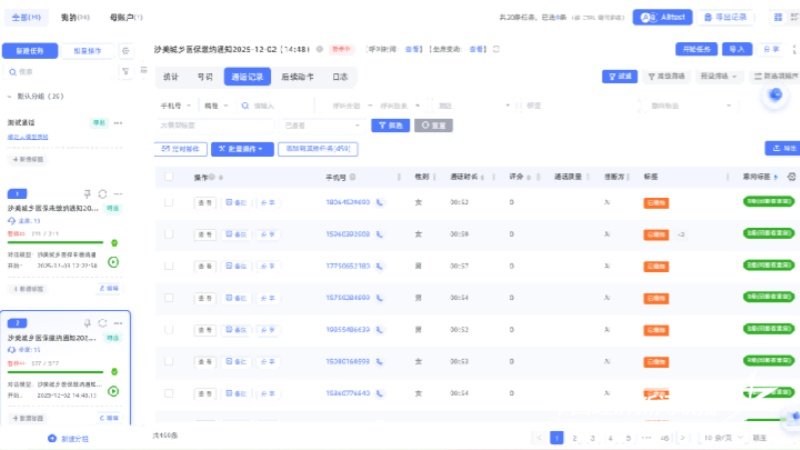The height and width of the screenshot is (450, 800).
Task: Click the phone icon next to 18064534693
Action: pyautogui.click(x=380, y=202)
